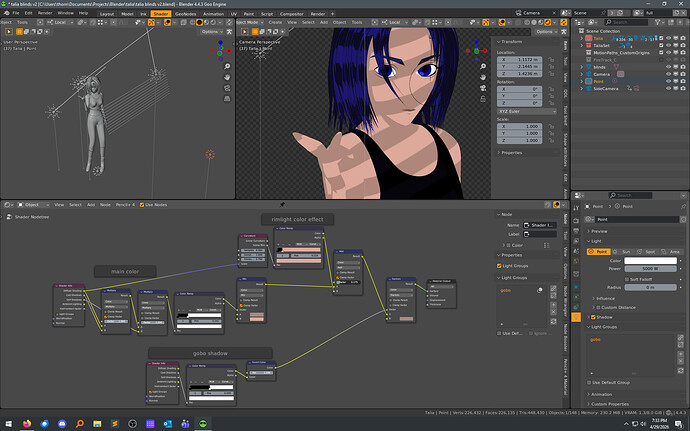Toggle visibility eye for blinds collection
The width and height of the screenshot is (690, 431).
pos(668,67)
